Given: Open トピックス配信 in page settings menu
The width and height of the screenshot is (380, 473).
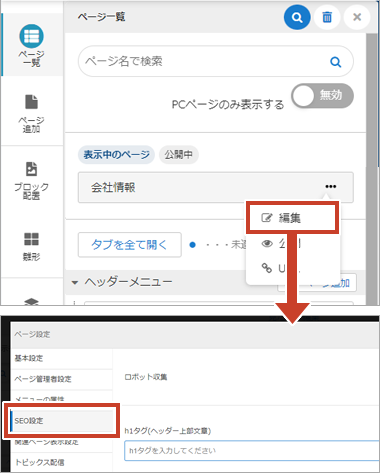Looking at the screenshot, I should pos(62,462).
